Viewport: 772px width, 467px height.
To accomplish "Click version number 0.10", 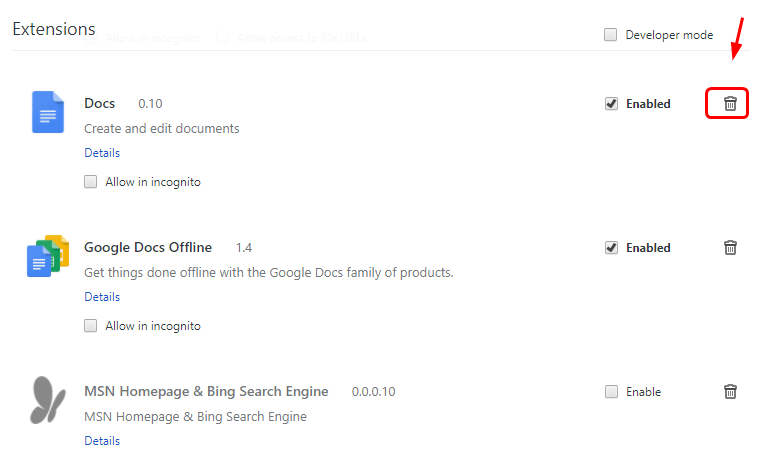I will coord(150,104).
